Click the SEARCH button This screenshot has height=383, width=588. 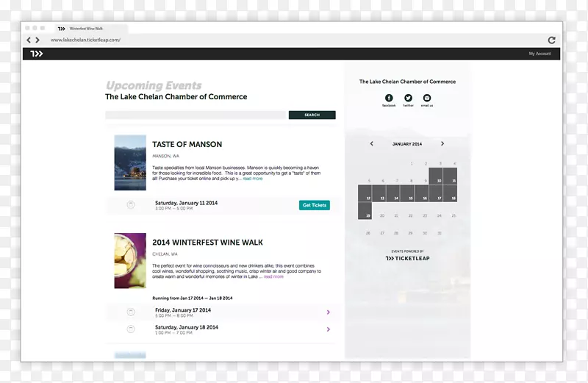coord(312,115)
